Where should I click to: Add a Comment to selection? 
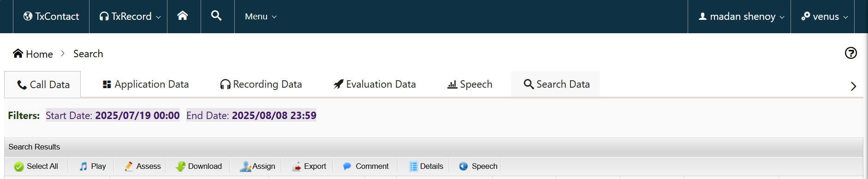[366, 166]
